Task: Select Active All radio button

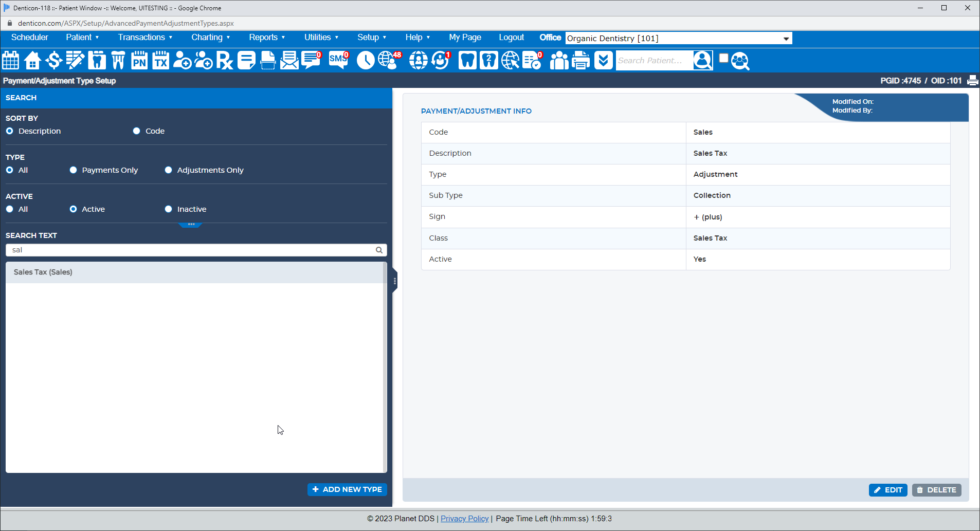Action: [x=10, y=209]
